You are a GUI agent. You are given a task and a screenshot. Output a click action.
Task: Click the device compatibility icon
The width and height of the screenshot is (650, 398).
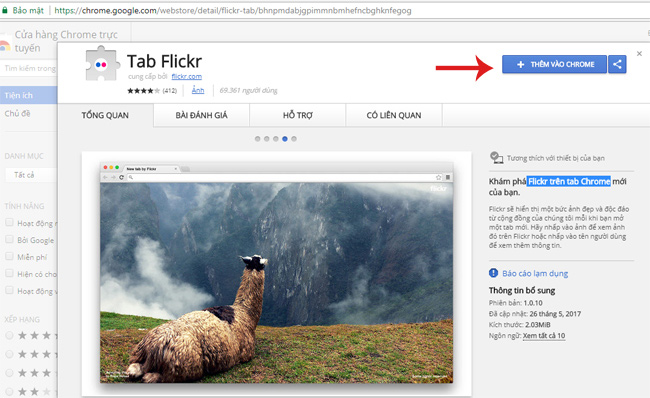(496, 158)
